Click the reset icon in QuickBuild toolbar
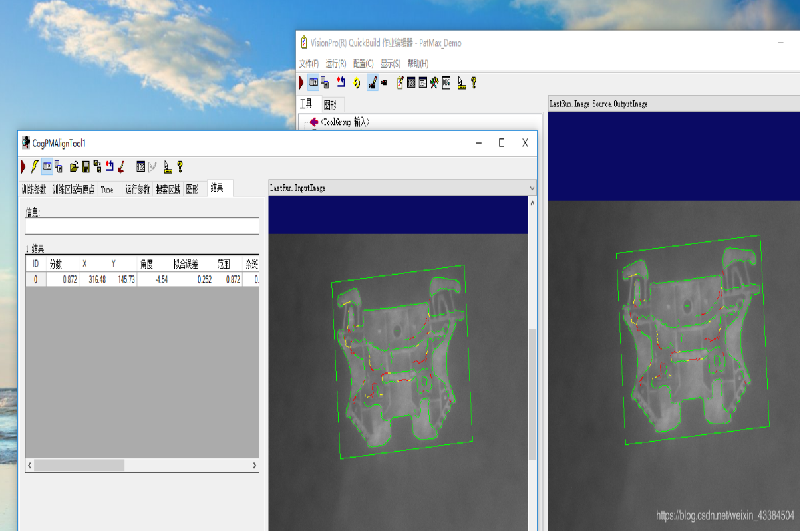 [341, 82]
